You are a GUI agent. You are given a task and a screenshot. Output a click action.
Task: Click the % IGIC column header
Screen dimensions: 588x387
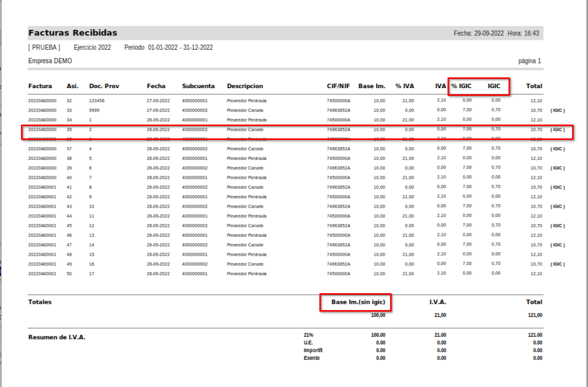461,86
